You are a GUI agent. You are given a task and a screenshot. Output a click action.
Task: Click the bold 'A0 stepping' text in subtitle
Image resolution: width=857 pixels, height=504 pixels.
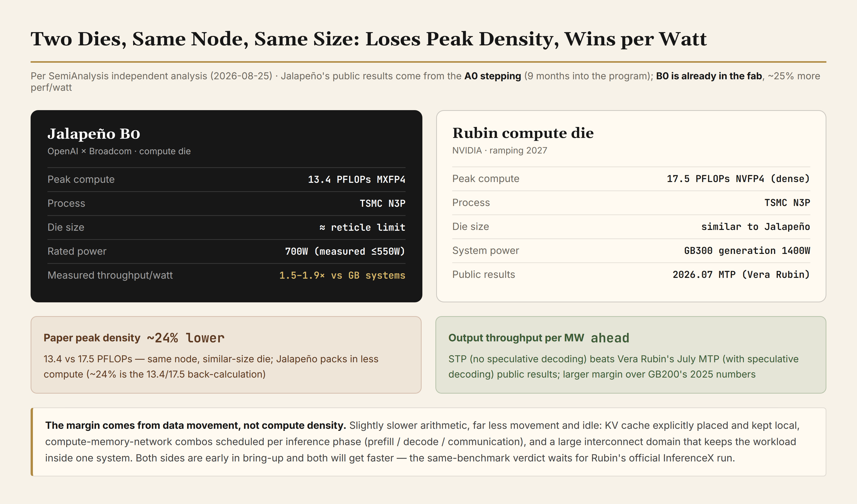tap(493, 76)
